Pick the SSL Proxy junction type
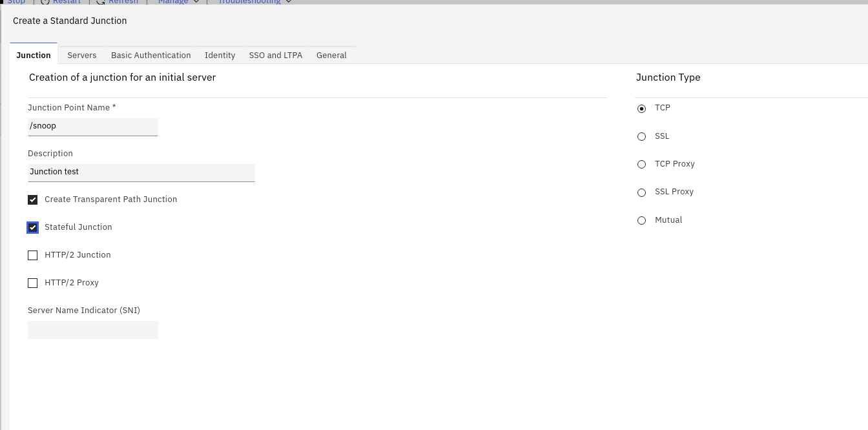The height and width of the screenshot is (430, 868). point(641,192)
